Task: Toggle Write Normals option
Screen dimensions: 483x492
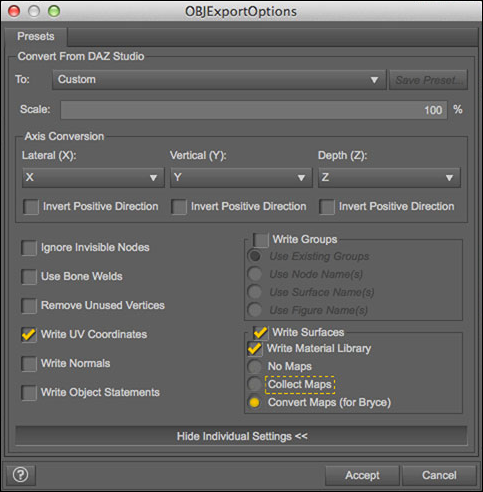Action: coord(29,364)
